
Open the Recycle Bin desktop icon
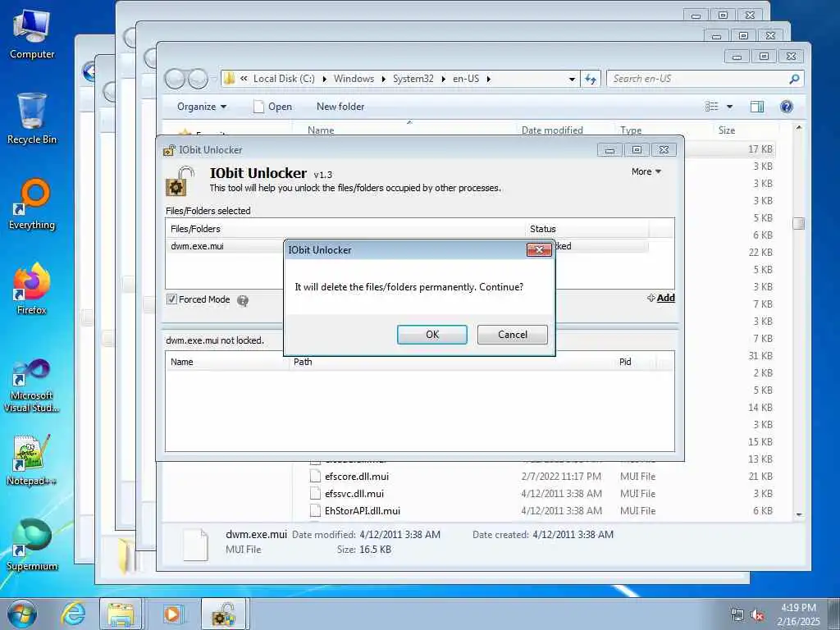pyautogui.click(x=32, y=118)
